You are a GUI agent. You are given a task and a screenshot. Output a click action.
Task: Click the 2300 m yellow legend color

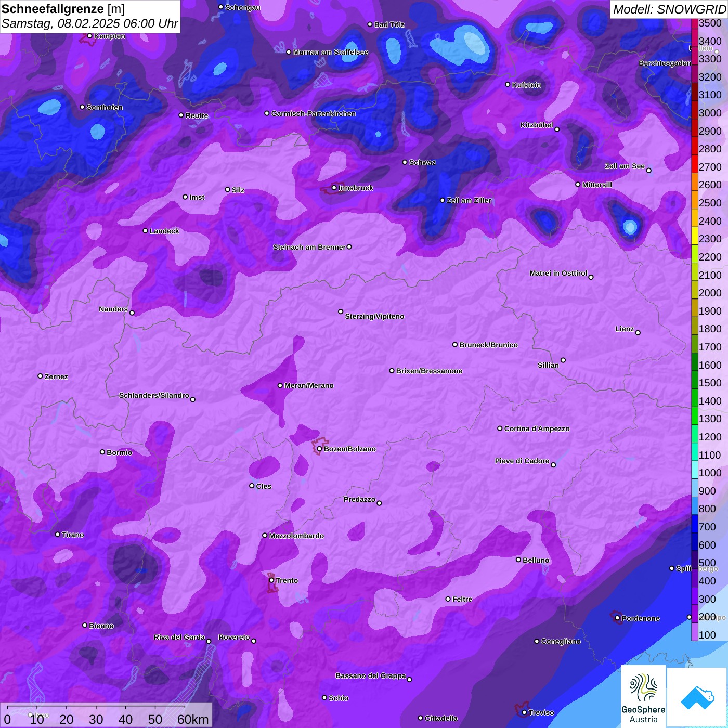pos(695,236)
